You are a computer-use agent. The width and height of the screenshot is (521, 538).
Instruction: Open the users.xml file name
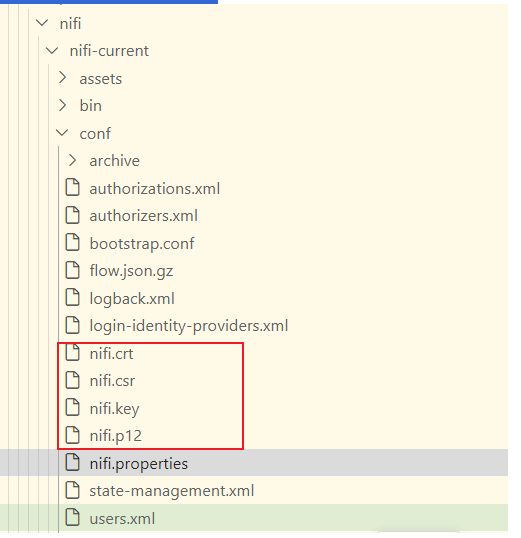(x=122, y=518)
